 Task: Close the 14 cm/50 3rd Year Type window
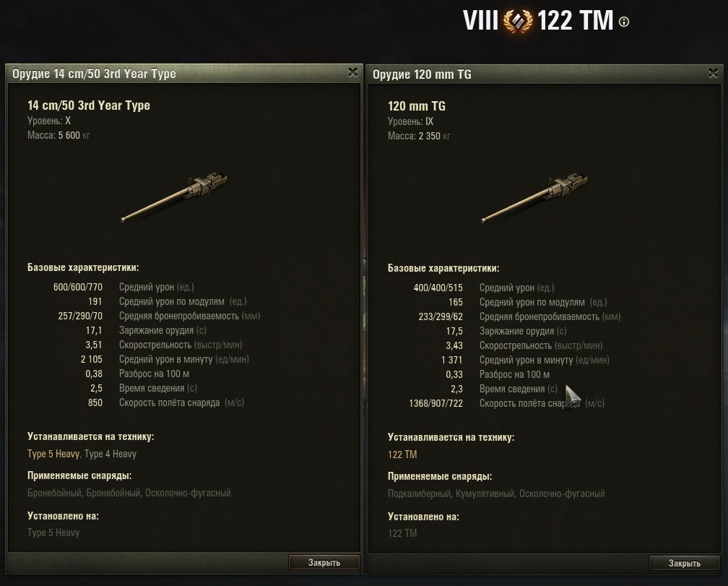[x=353, y=72]
